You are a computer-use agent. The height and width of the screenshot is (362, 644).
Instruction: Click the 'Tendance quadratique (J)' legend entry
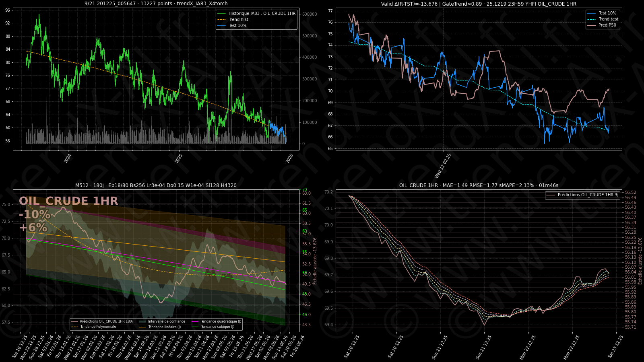pos(221,321)
